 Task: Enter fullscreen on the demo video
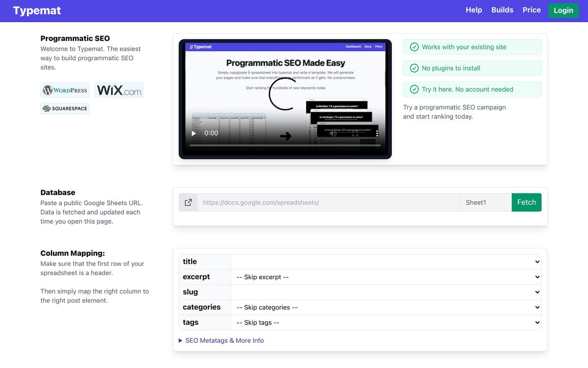(x=355, y=133)
